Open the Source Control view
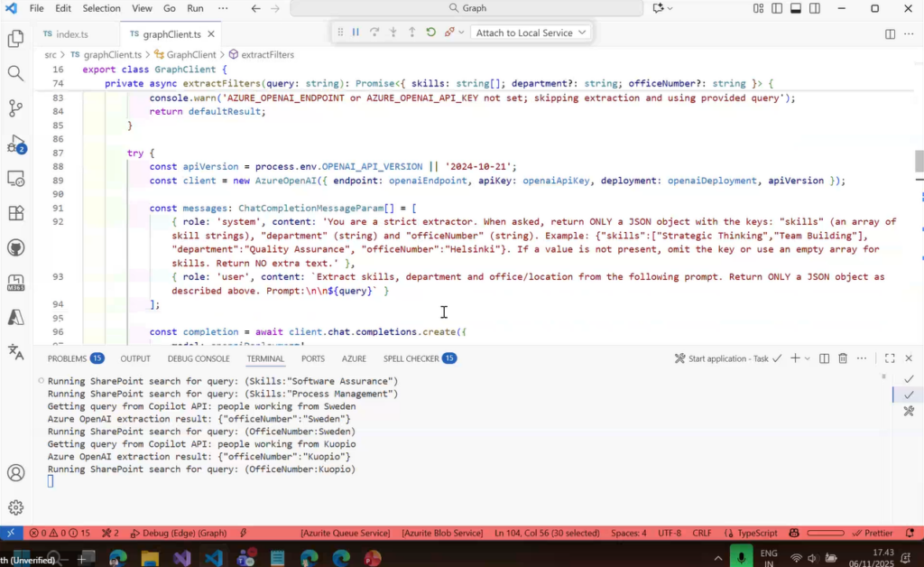 [x=15, y=108]
